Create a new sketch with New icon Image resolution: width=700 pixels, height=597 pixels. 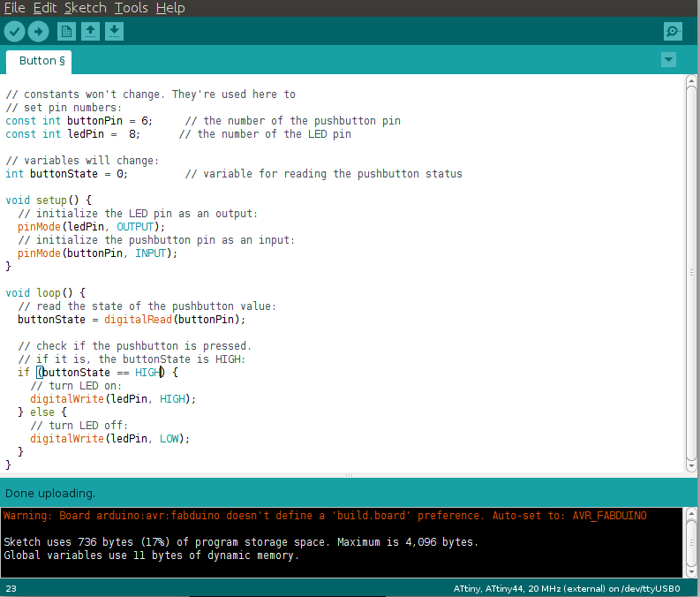(66, 32)
